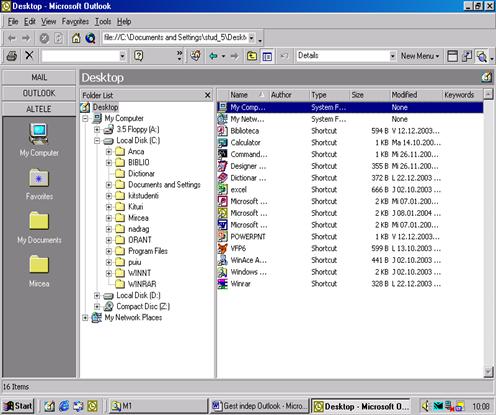Expand the Anca folder node
This screenshot has height=415, width=496.
[x=109, y=152]
